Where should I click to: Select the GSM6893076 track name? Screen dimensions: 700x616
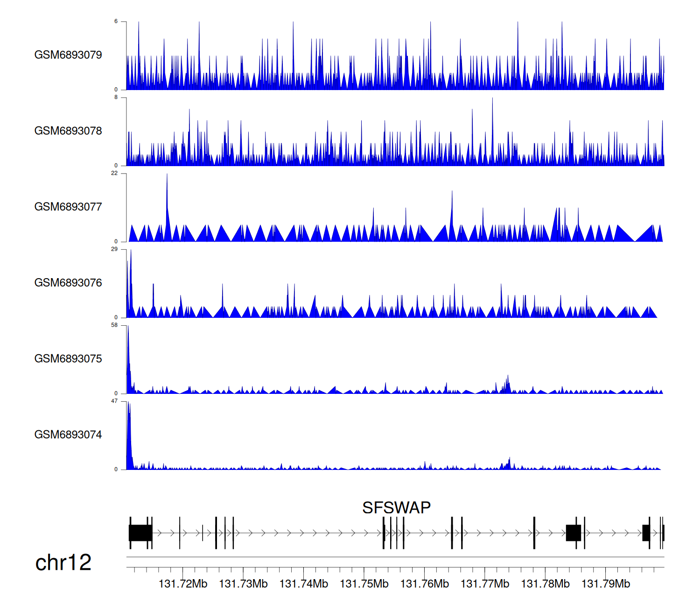(x=68, y=283)
